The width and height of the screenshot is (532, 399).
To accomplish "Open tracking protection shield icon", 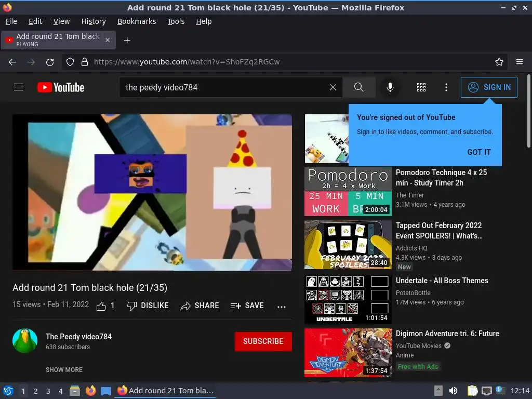I will click(x=70, y=62).
